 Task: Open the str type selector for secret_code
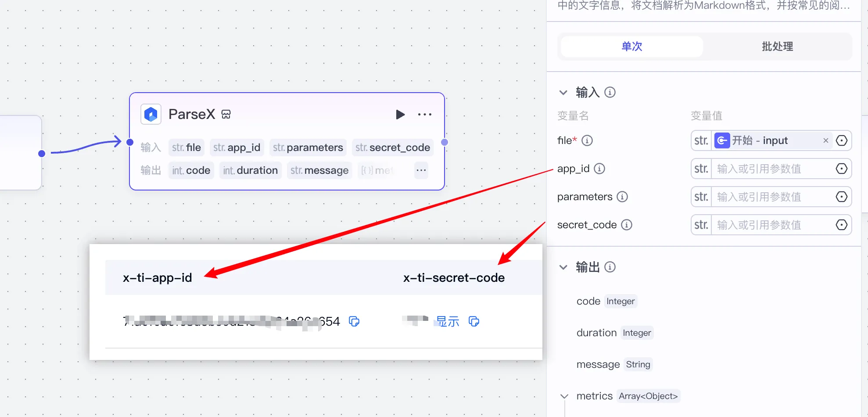[701, 225]
